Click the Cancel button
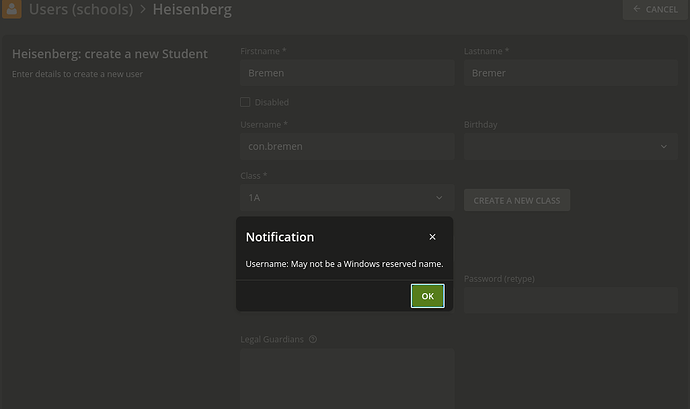 tap(655, 9)
